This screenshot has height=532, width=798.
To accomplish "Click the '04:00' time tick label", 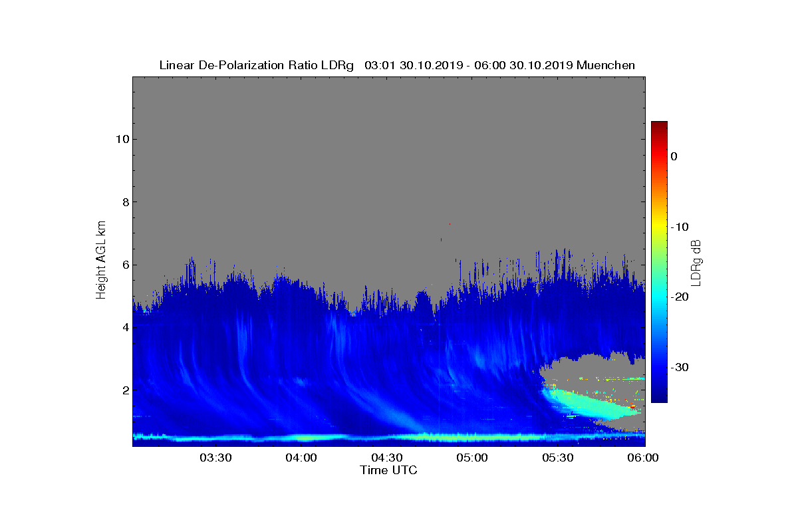I will coord(302,458).
